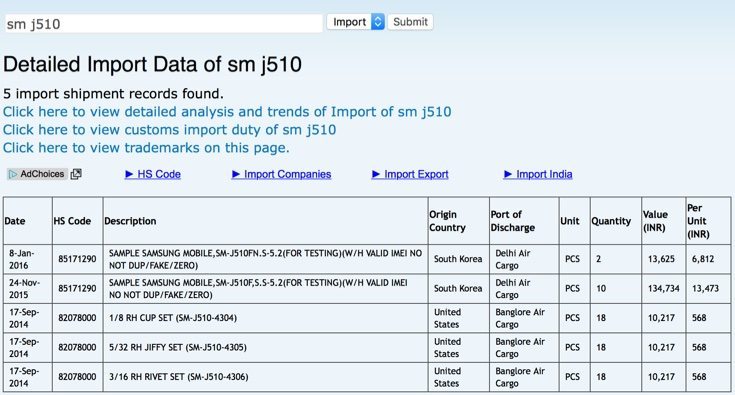Click the SM-J510F,S sample mobile description
This screenshot has width=735, height=395.
click(258, 289)
